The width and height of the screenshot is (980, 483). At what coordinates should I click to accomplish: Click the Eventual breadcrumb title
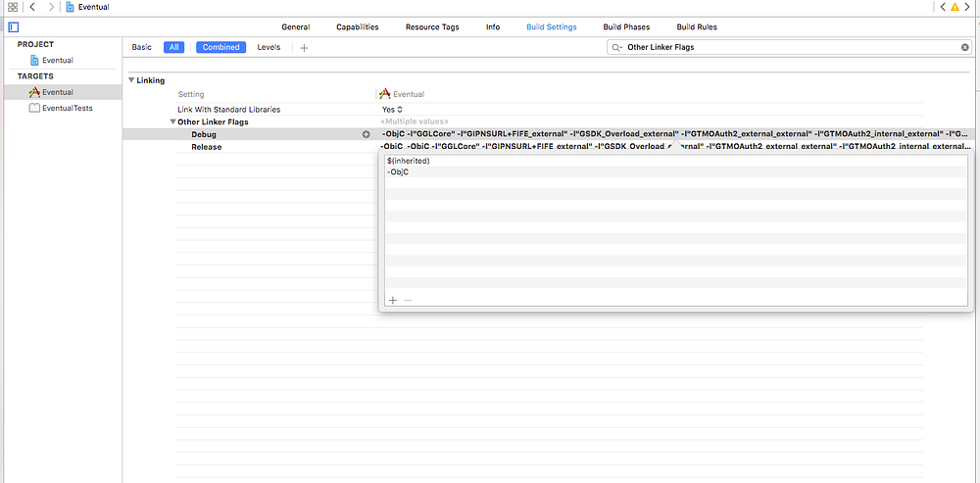coord(94,7)
